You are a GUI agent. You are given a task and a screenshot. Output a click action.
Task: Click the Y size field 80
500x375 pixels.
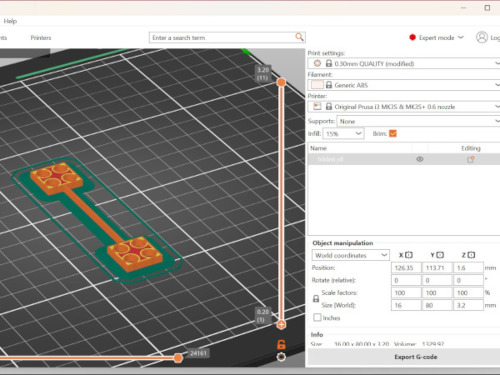tap(437, 305)
